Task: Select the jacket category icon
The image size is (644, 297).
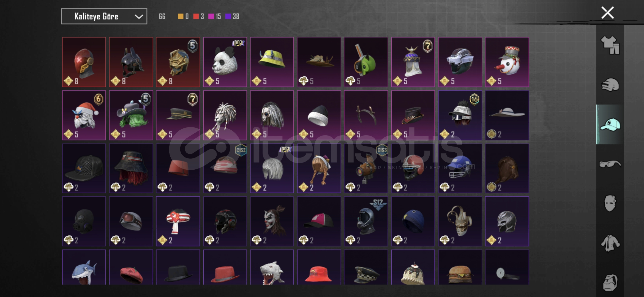Action: coord(610,243)
